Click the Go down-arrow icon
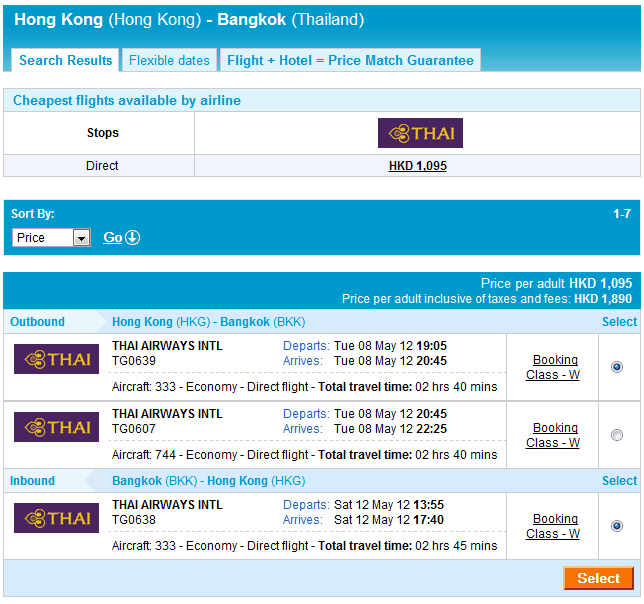The height and width of the screenshot is (604, 644). pos(132,237)
